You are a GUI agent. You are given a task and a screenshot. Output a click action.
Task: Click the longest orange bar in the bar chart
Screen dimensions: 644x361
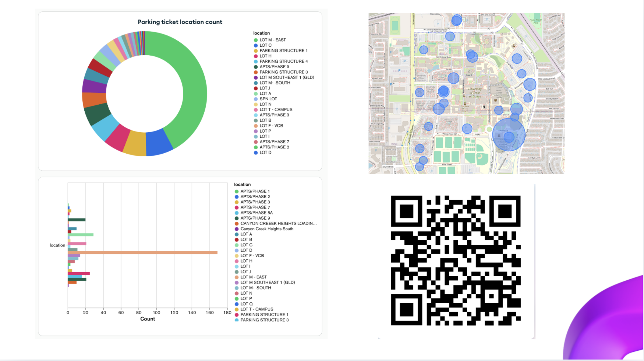point(142,253)
